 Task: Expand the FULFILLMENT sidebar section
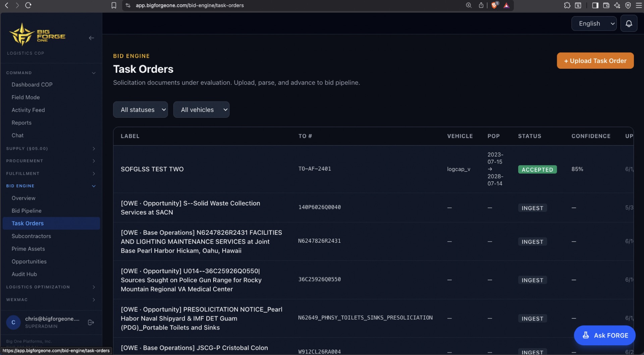click(x=51, y=174)
